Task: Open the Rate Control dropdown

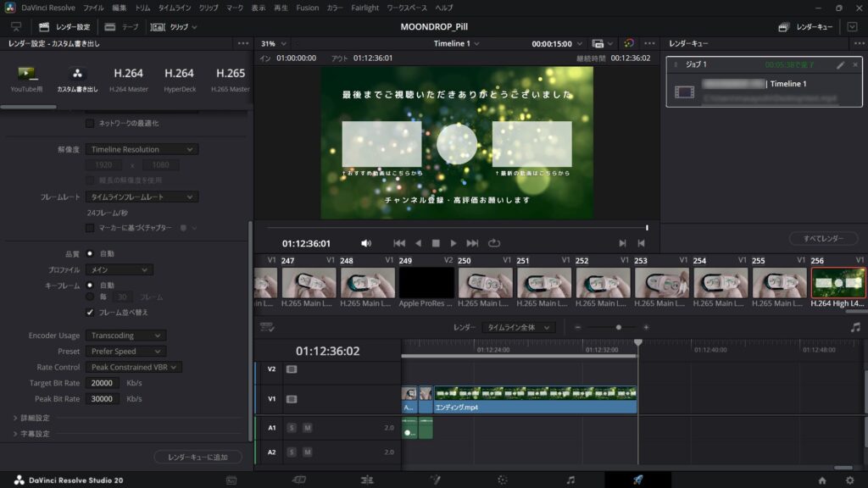Action: click(132, 366)
